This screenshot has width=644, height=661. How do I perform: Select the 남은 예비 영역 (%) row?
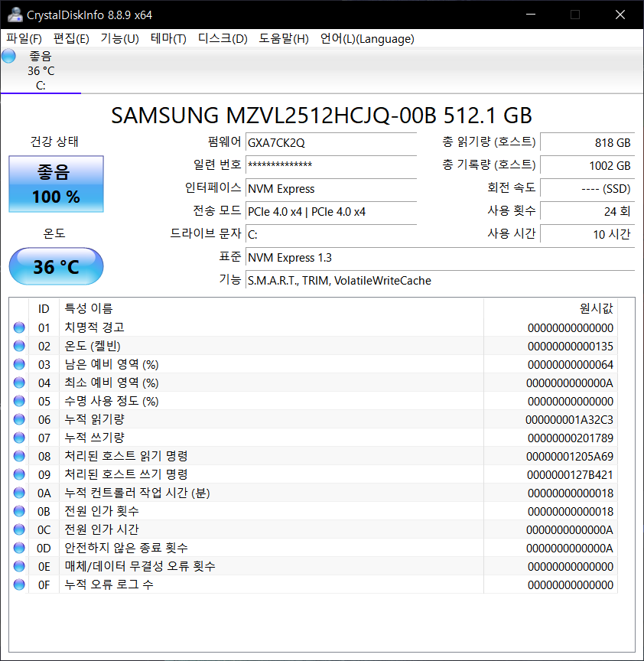tap(314, 364)
